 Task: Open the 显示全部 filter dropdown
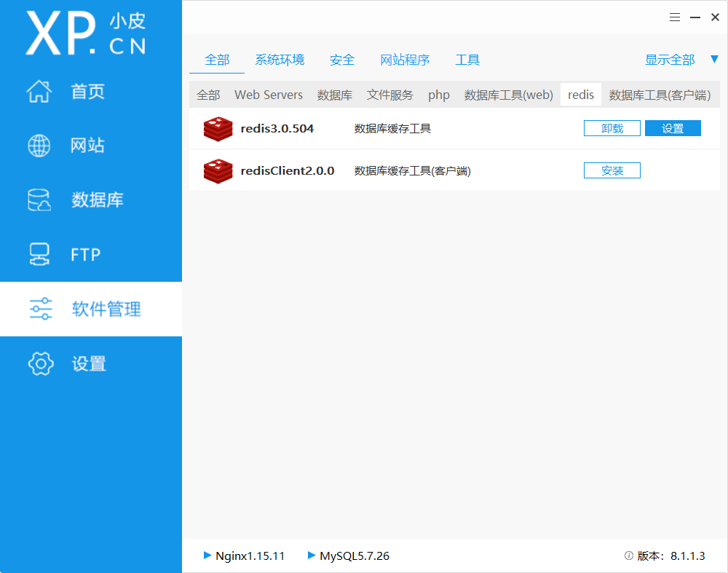tap(669, 60)
